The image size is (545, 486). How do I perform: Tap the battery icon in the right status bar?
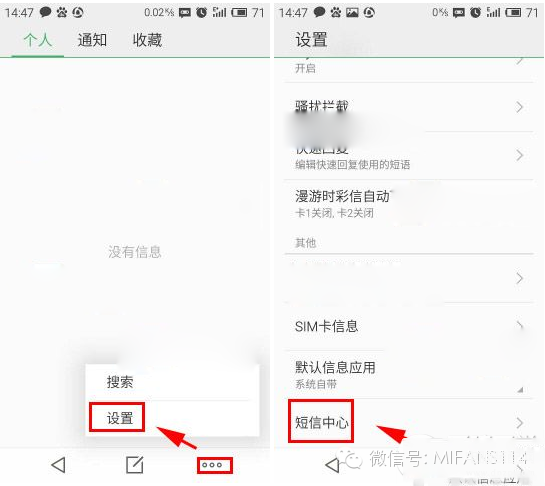point(513,13)
